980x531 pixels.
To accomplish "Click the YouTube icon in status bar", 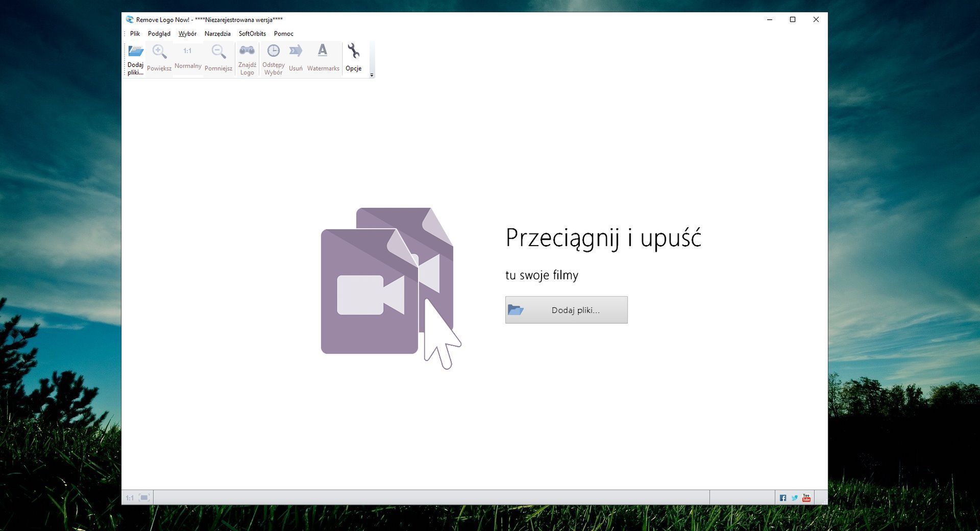I will point(806,497).
